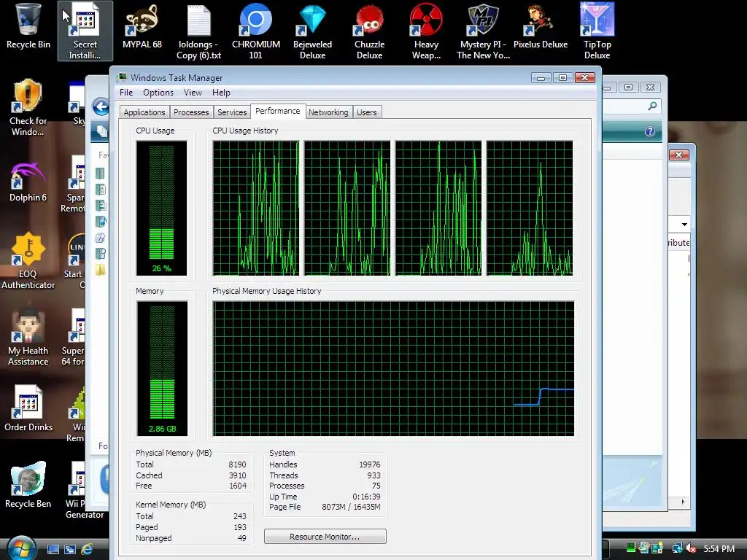Select the Heavy Weap... radiation icon
Image resolution: width=747 pixels, height=560 pixels.
point(426,31)
